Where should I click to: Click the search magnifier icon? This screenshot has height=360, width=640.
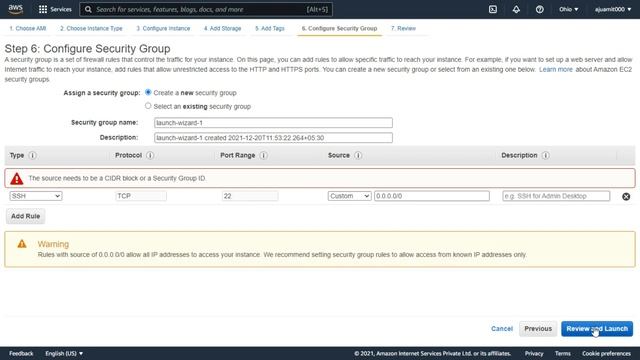pyautogui.click(x=88, y=9)
